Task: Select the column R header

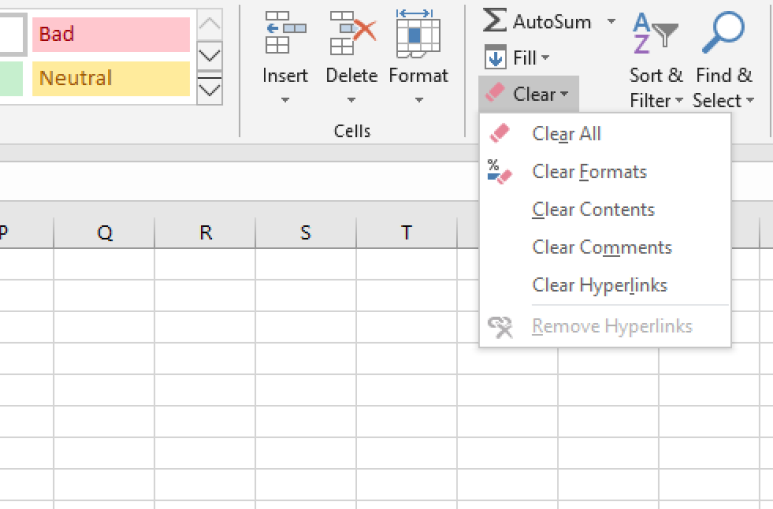Action: coord(205,232)
